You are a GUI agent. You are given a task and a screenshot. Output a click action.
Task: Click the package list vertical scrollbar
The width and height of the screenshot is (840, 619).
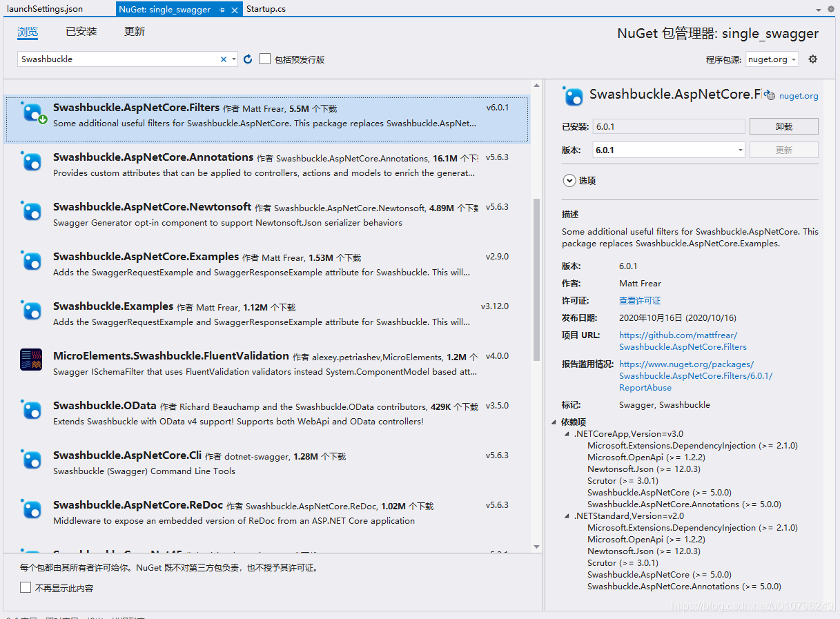[537, 279]
